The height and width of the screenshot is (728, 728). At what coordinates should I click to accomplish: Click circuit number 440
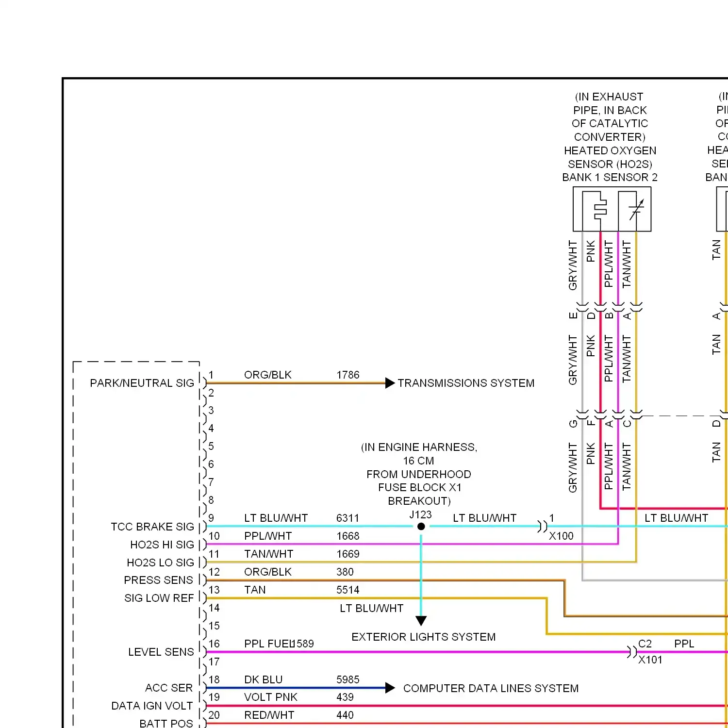pyautogui.click(x=345, y=715)
